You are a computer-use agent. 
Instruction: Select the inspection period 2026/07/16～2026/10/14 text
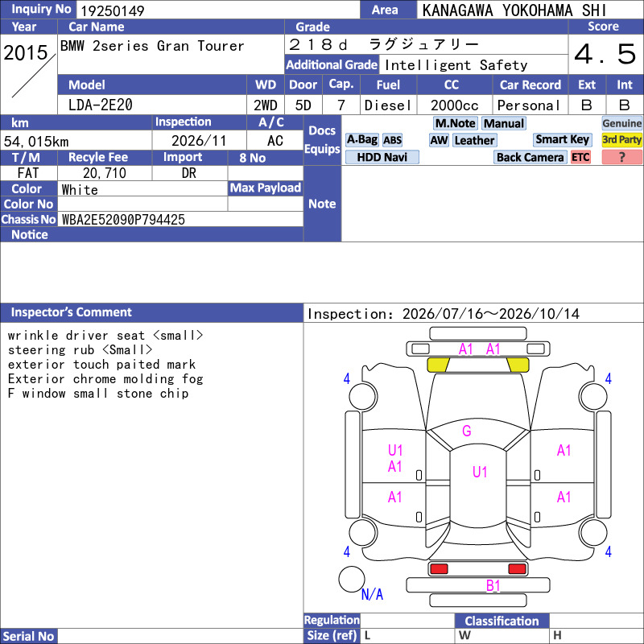click(x=490, y=314)
